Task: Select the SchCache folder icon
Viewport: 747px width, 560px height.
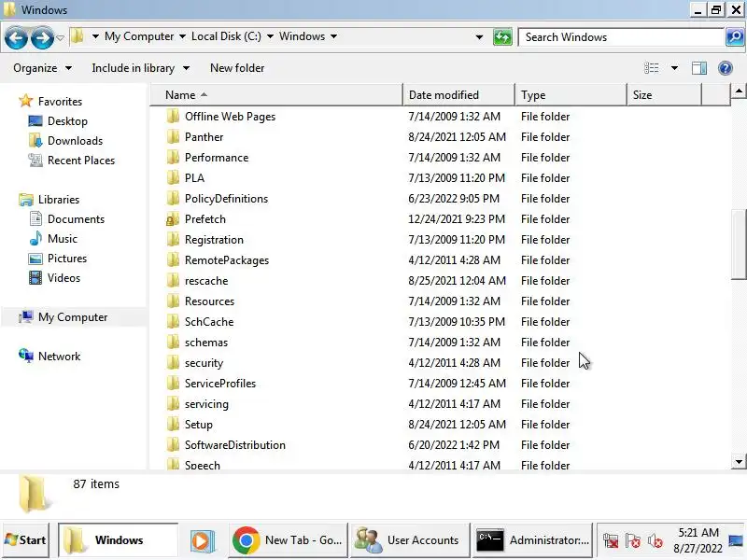Action: coord(173,321)
